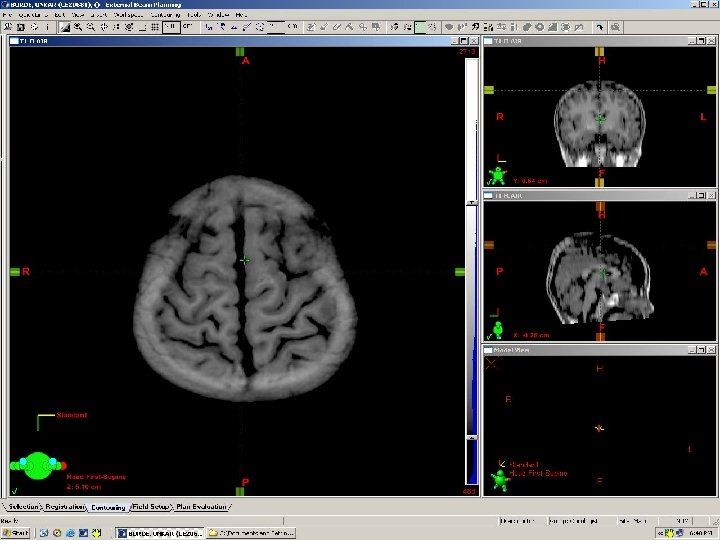Click the orange left-edge handle in sagittal view
720x540 pixels.
tap(489, 245)
